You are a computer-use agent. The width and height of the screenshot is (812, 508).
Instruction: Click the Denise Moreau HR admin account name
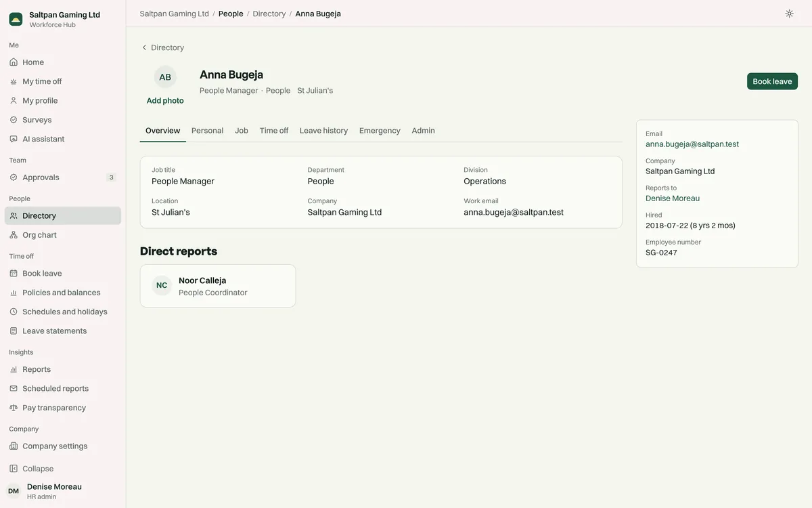click(x=54, y=487)
